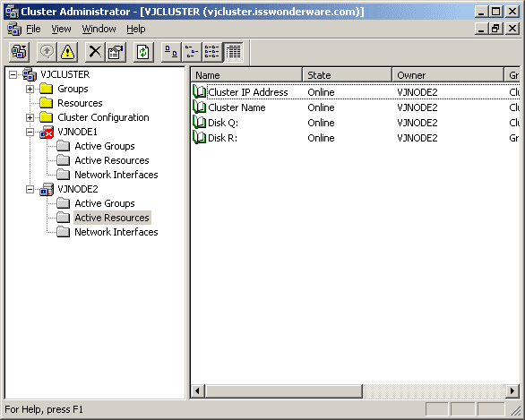This screenshot has height=420, width=525.
Task: Select the Resources label in tree
Action: (x=80, y=103)
